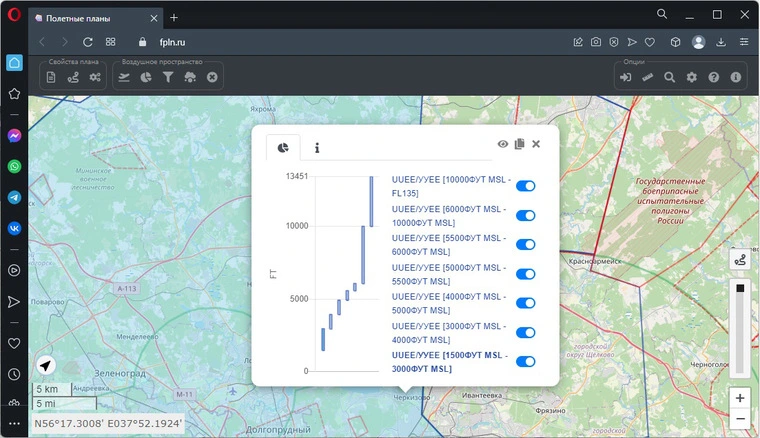Zoom in the map with plus button
Viewport: 760px width, 438px height.
pos(739,397)
